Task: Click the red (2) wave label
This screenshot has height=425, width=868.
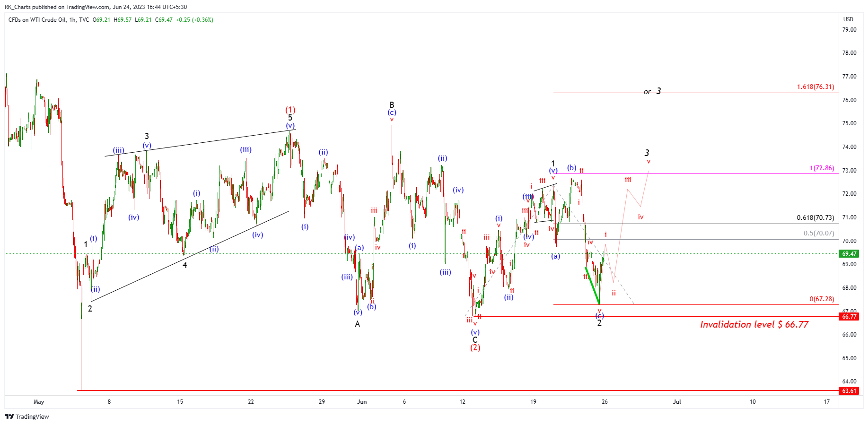Action: (x=475, y=347)
